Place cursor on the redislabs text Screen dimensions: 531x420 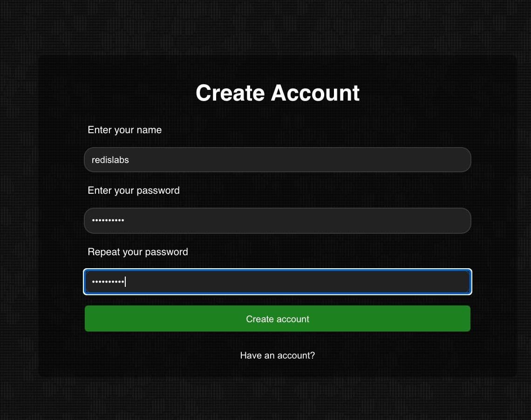coord(110,160)
